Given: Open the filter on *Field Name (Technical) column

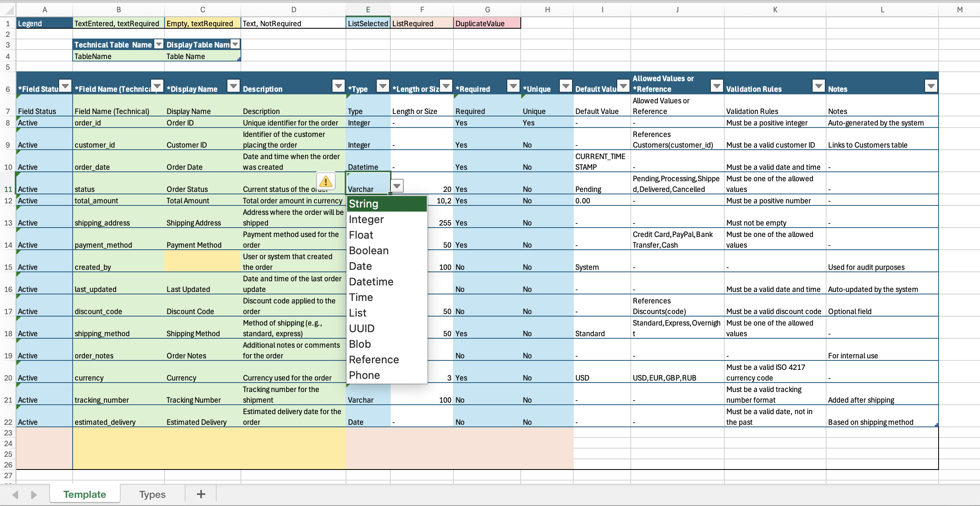Looking at the screenshot, I should [158, 86].
